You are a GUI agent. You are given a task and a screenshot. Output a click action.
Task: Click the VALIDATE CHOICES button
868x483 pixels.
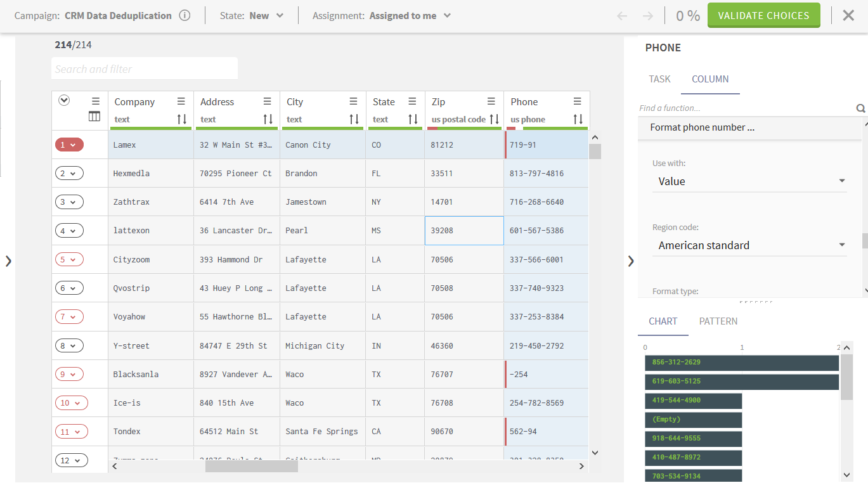[763, 16]
